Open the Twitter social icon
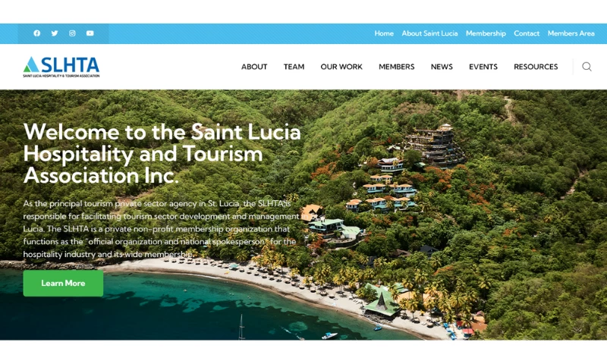The width and height of the screenshot is (607, 364). (55, 33)
